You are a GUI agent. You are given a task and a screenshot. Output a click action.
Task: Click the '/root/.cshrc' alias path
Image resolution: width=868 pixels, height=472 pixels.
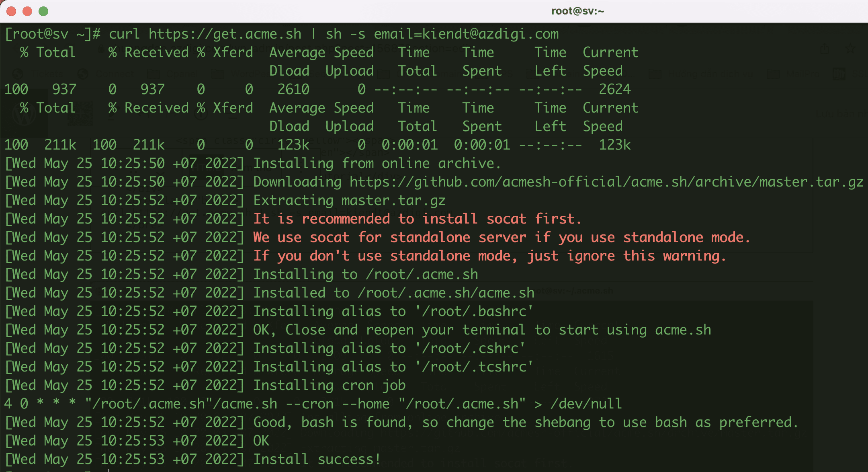[x=470, y=349]
